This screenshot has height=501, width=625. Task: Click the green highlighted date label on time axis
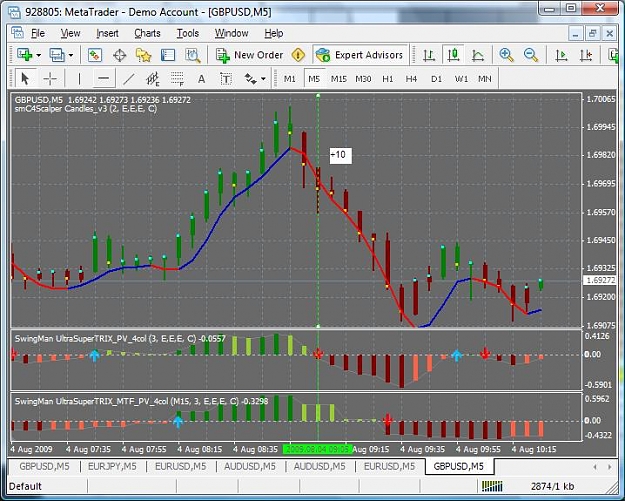pos(318,449)
